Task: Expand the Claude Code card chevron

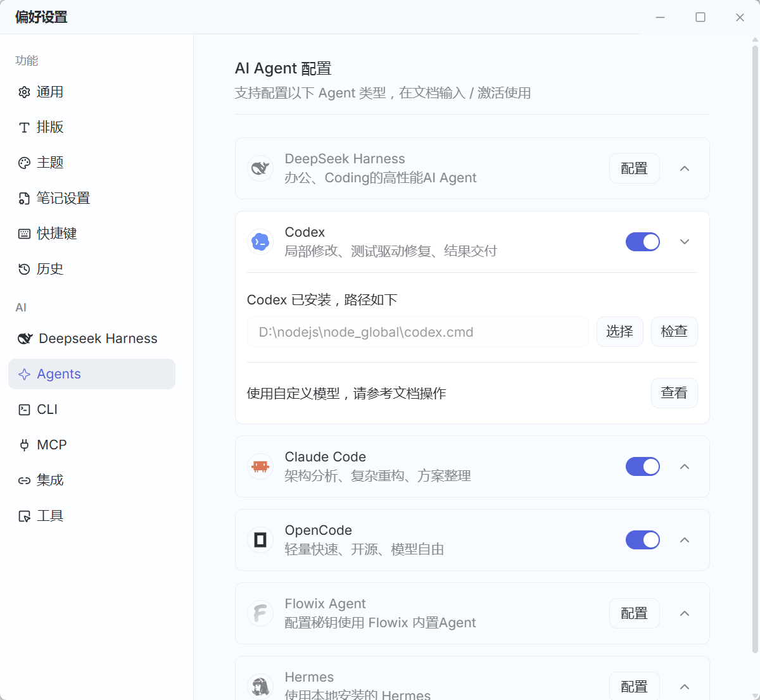Action: pos(685,466)
